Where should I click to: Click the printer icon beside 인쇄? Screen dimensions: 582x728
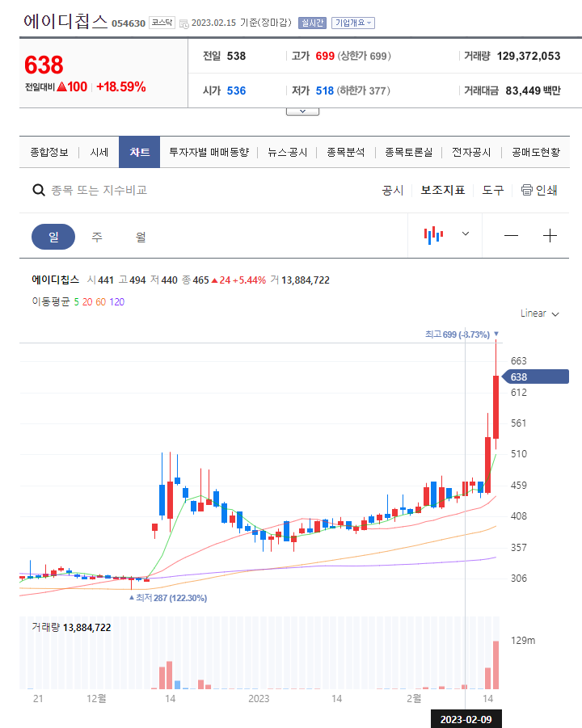pos(527,191)
